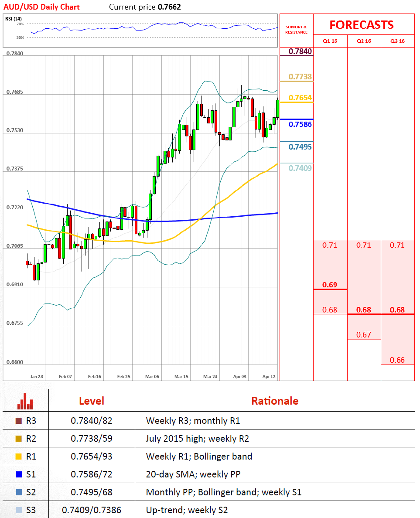Click the 0.6600 price axis label
Image resolution: width=420 pixels, height=518 pixels.
pyautogui.click(x=15, y=362)
